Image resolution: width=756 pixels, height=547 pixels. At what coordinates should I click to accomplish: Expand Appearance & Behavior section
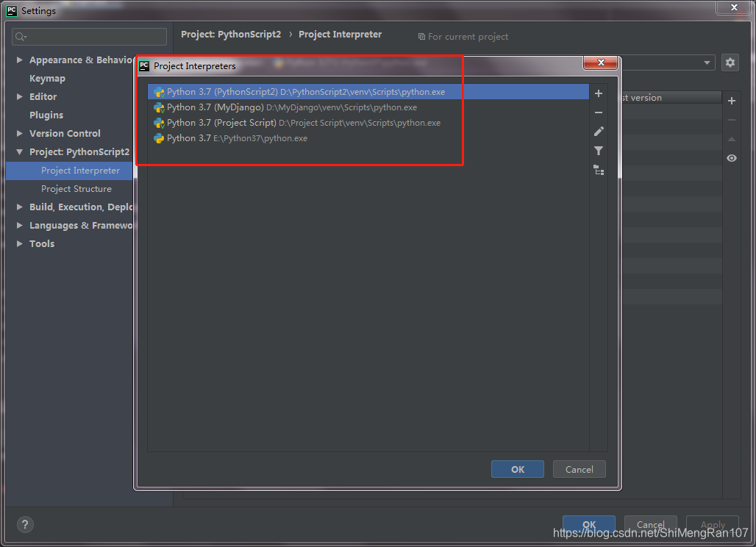point(19,60)
